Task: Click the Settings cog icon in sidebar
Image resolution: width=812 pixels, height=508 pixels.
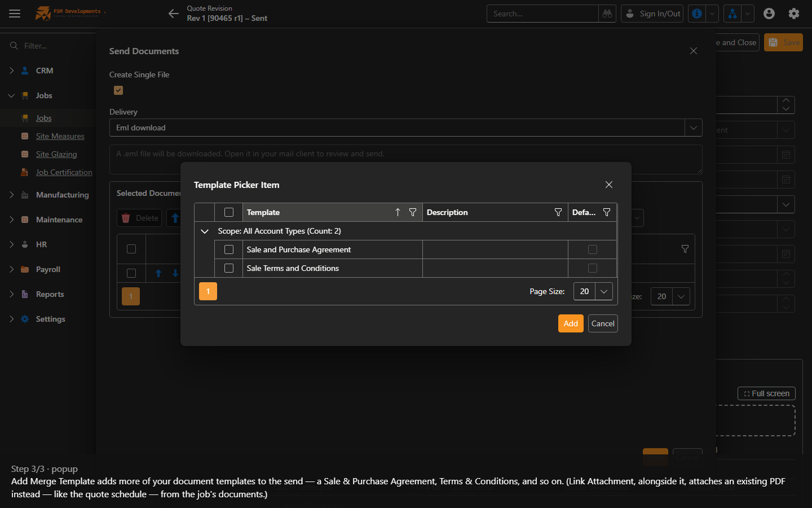Action: pos(25,319)
